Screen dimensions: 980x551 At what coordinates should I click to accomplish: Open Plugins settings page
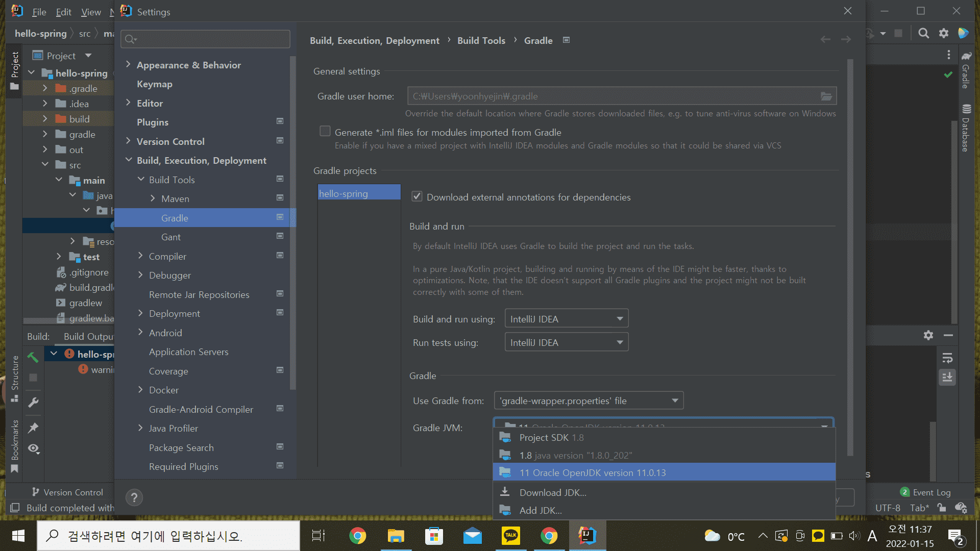(x=152, y=122)
